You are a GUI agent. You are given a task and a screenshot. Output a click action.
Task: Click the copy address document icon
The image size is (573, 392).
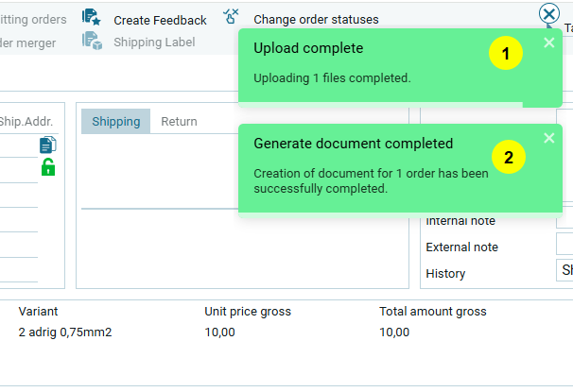(x=47, y=145)
